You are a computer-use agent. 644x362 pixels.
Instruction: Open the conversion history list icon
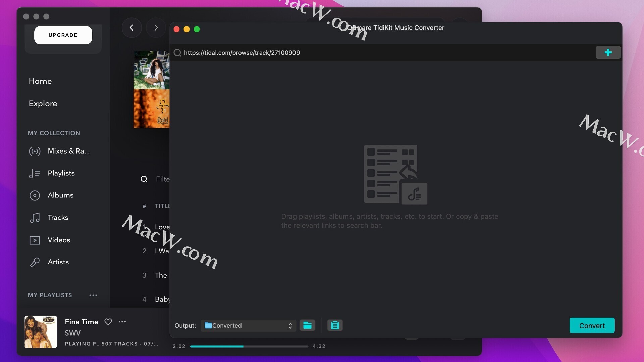pyautogui.click(x=335, y=325)
